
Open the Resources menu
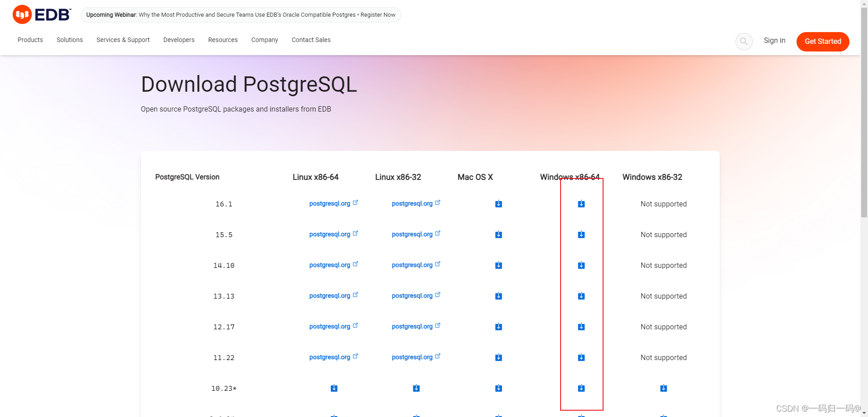(x=223, y=40)
